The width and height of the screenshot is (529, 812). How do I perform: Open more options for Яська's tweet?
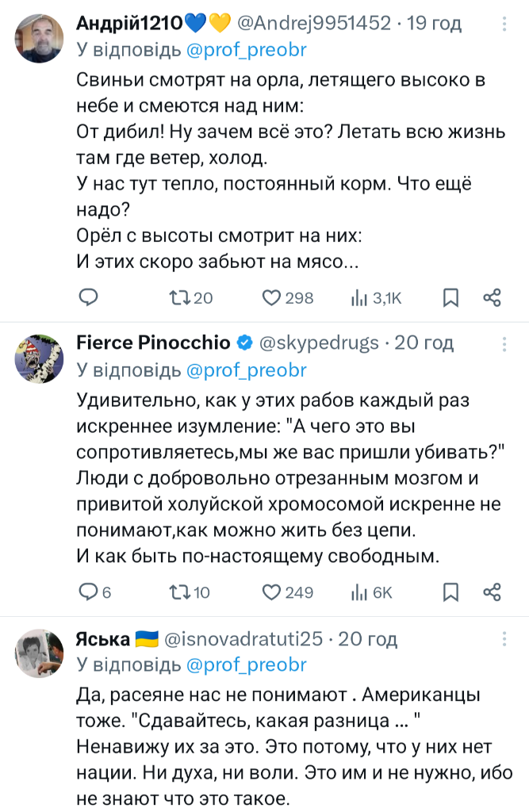click(503, 639)
